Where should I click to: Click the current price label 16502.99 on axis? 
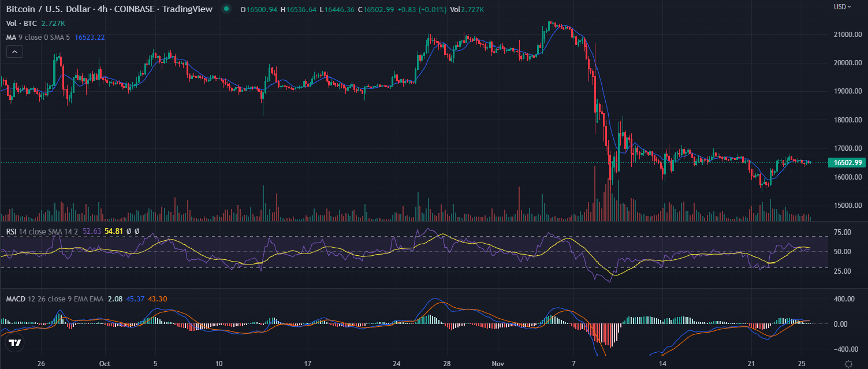coord(847,163)
